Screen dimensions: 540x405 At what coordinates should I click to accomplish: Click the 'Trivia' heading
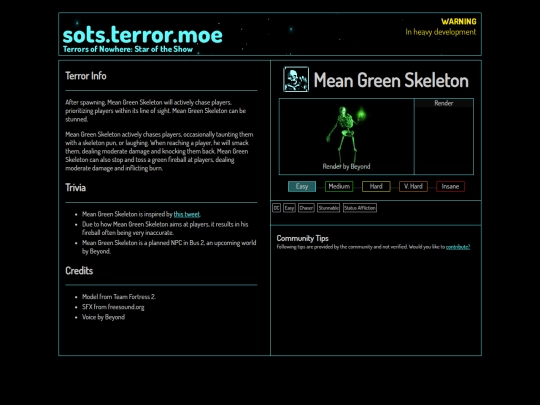point(75,188)
